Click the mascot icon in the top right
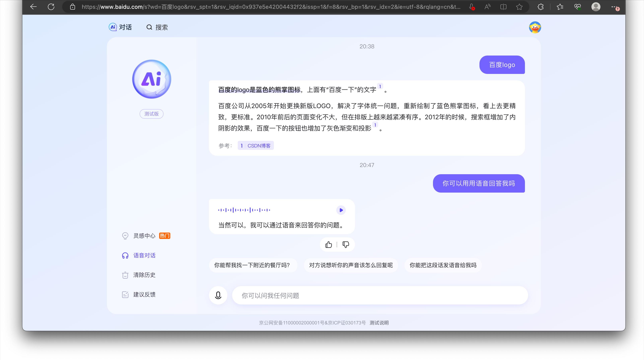This screenshot has width=644, height=360. pyautogui.click(x=536, y=28)
